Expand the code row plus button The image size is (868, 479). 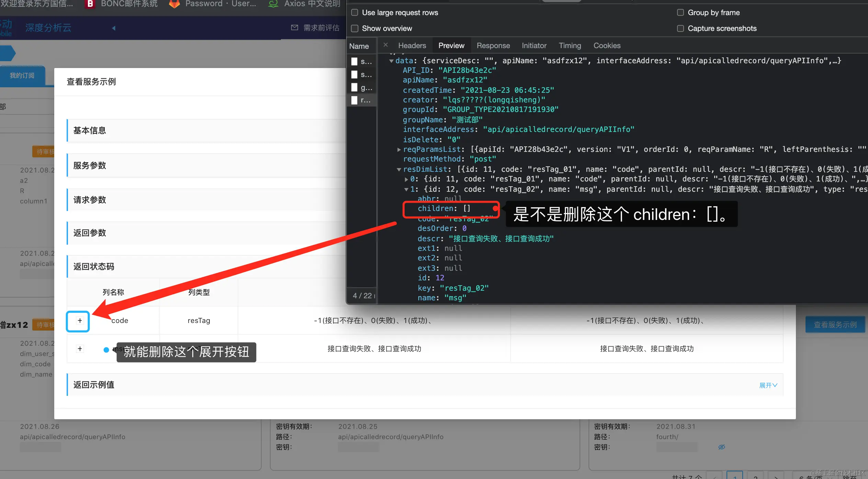80,321
